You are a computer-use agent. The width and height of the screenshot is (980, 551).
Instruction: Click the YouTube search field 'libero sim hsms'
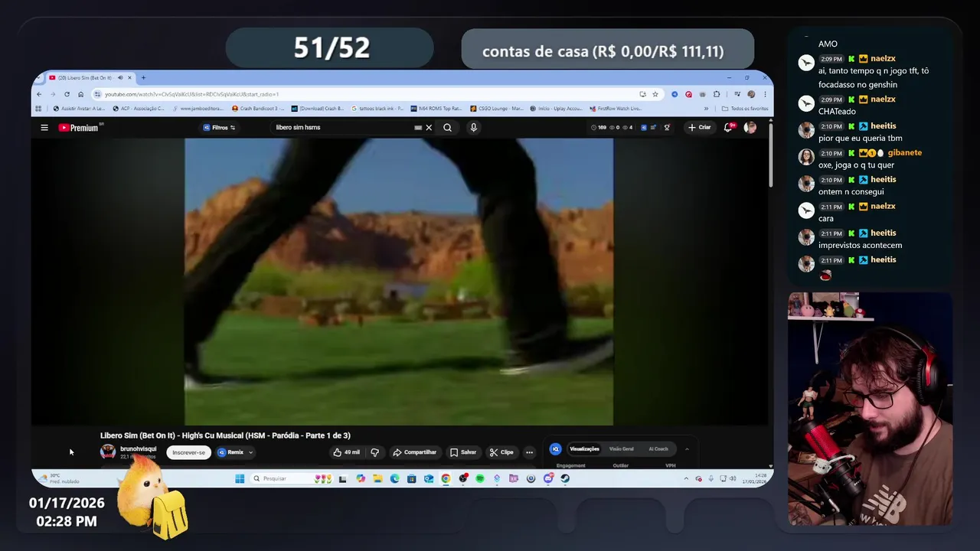click(345, 128)
